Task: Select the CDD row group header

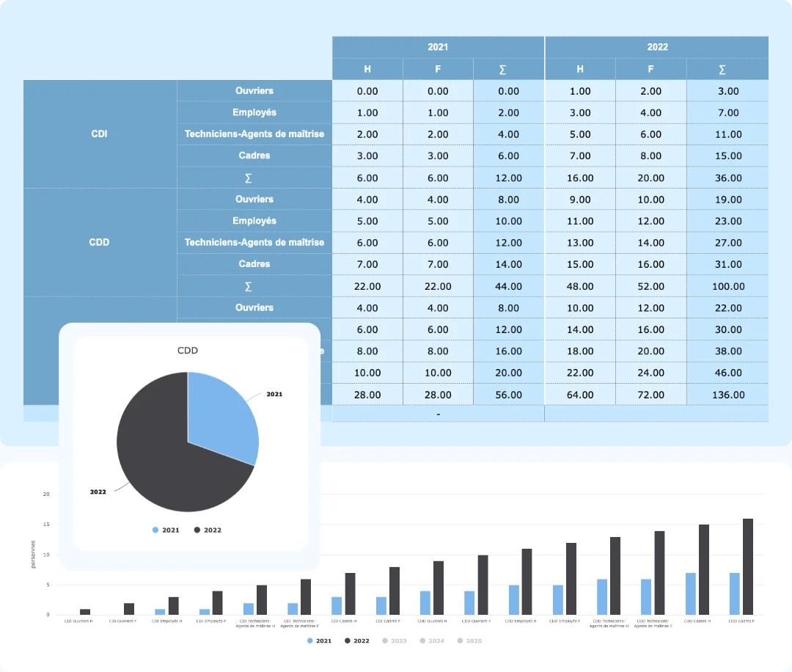Action: pos(100,242)
